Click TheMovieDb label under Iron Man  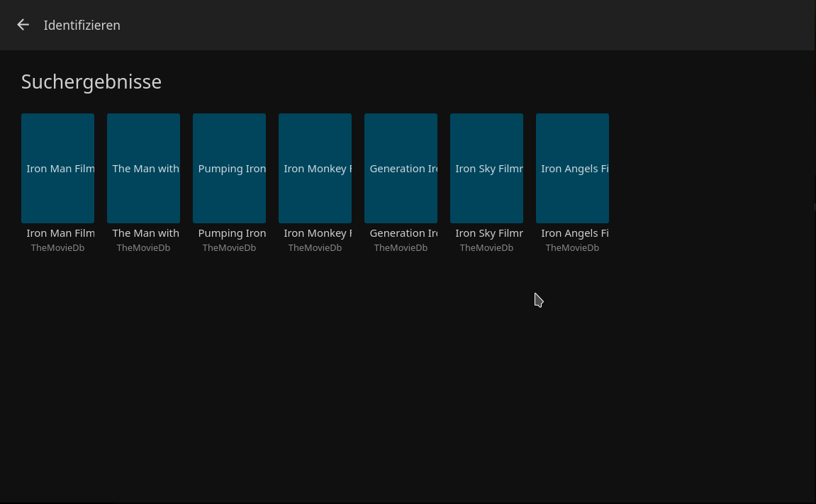(57, 248)
